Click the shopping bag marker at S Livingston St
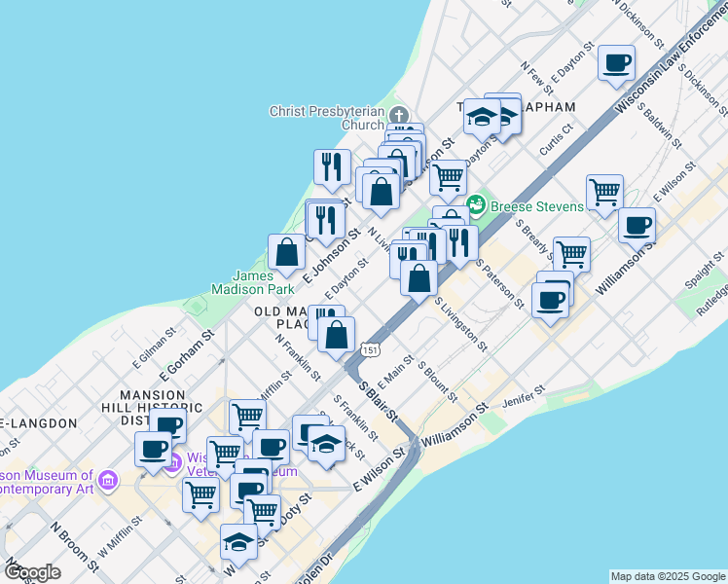The height and width of the screenshot is (584, 728). click(x=419, y=279)
